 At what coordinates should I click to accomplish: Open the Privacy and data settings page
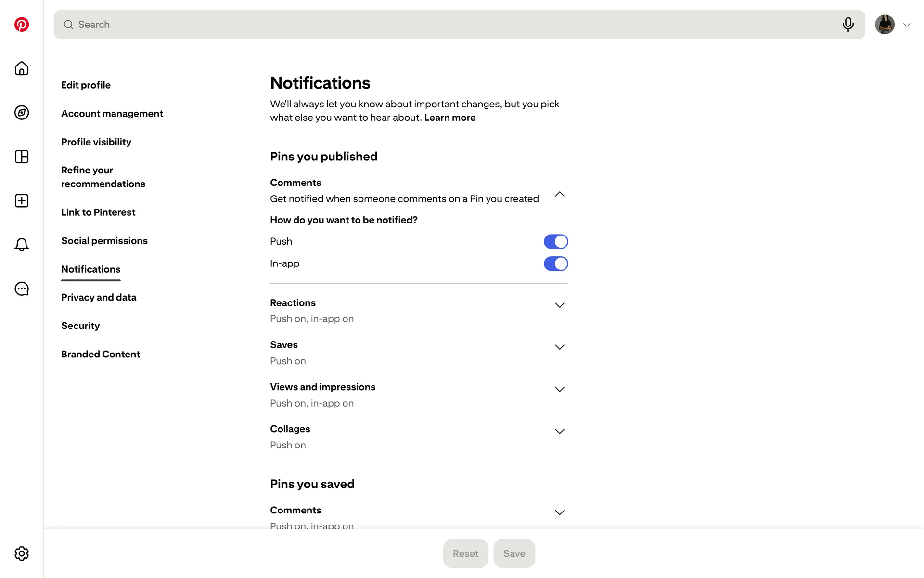99,297
